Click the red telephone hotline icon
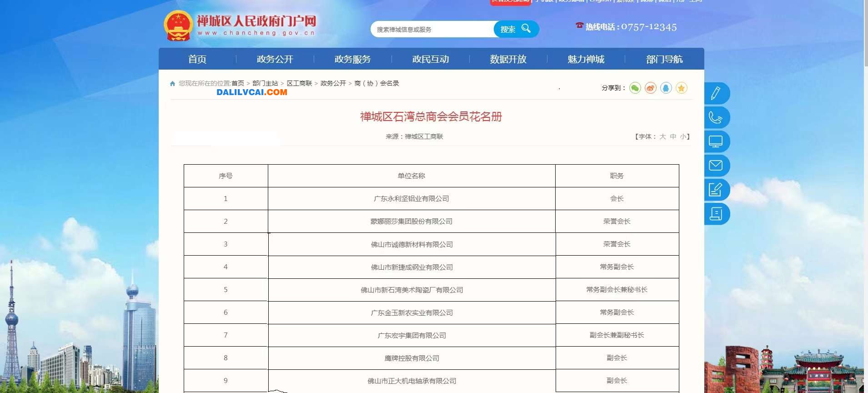 pos(579,25)
